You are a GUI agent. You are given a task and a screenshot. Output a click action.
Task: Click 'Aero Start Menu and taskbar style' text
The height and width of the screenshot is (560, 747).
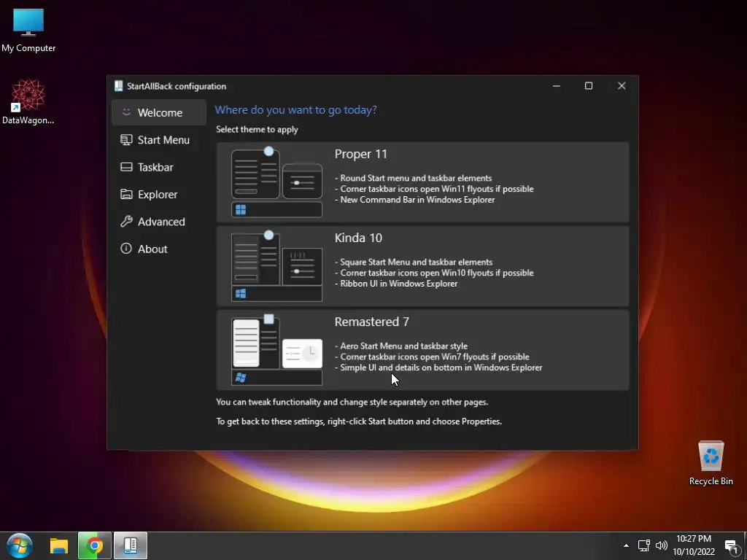404,346
